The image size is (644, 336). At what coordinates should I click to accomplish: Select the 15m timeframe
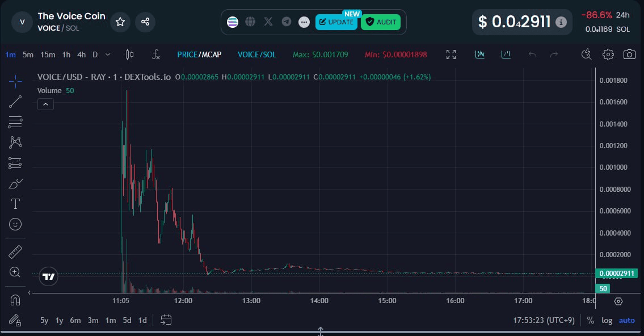click(x=48, y=54)
